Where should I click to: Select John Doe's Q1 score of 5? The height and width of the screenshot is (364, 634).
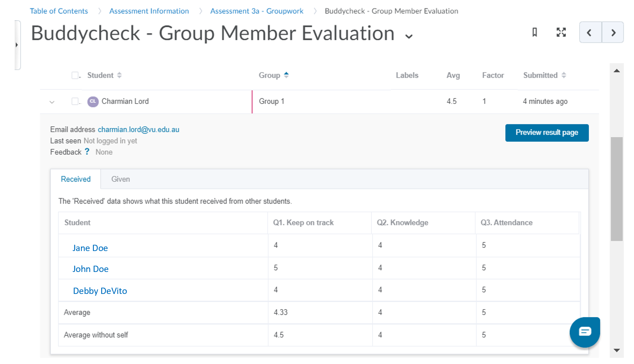(276, 268)
